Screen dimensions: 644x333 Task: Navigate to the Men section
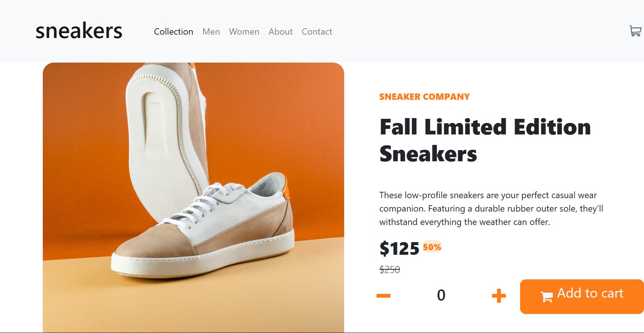pyautogui.click(x=211, y=32)
